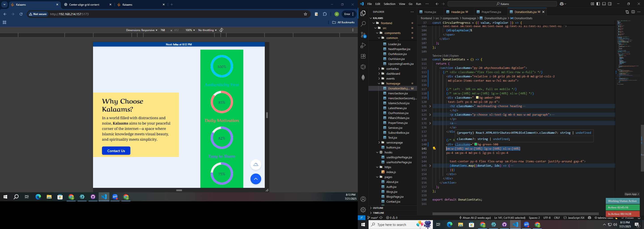Click the bg-amber-200 color swatch in code
The width and height of the screenshot is (644, 229).
477,98
